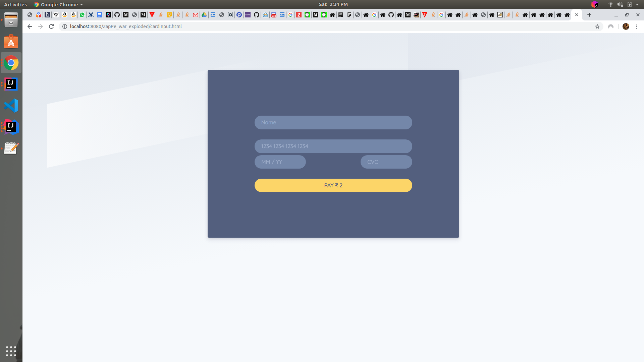Go back to previous page
The image size is (644, 362).
[x=30, y=26]
